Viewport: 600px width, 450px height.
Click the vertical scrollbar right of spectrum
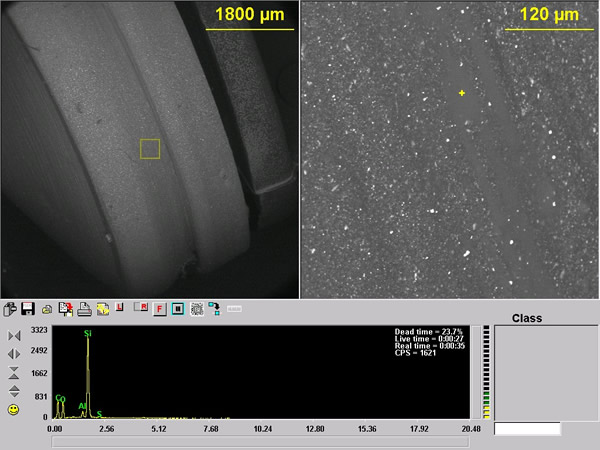[x=476, y=372]
